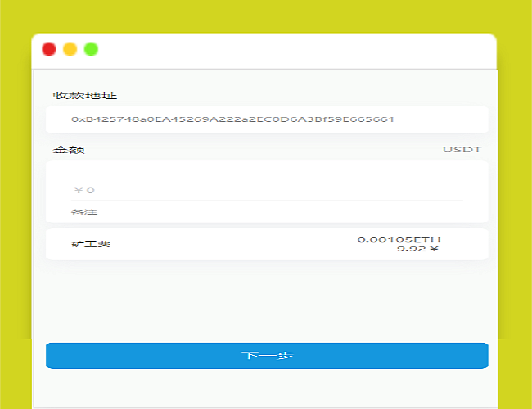The height and width of the screenshot is (409, 532).
Task: Open the USDT currency selector
Action: (x=461, y=150)
